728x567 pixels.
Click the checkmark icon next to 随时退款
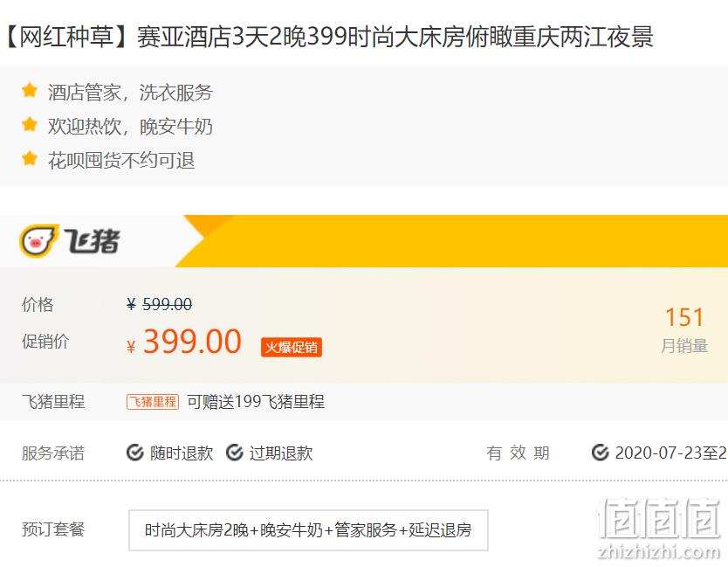click(x=135, y=453)
